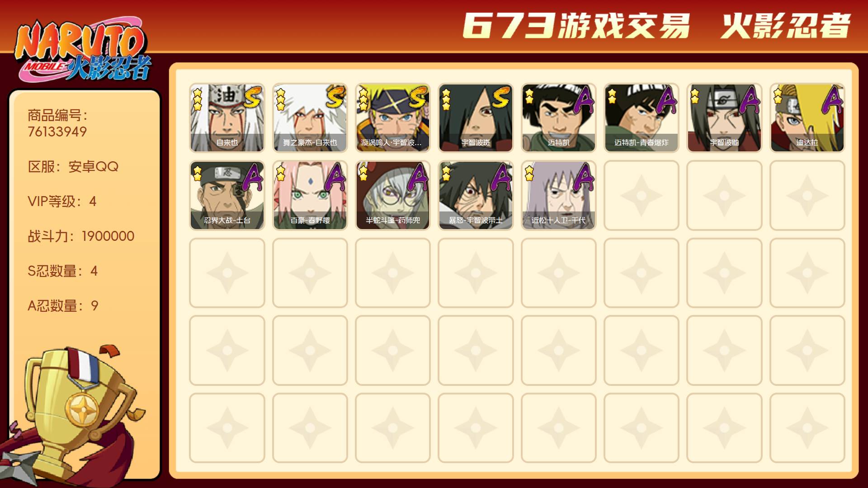
Task: Select the 暴怒-宇智波带土 ninja card
Action: click(476, 195)
